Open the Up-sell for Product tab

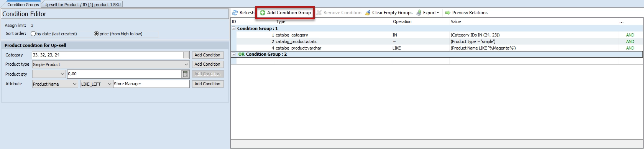point(82,5)
